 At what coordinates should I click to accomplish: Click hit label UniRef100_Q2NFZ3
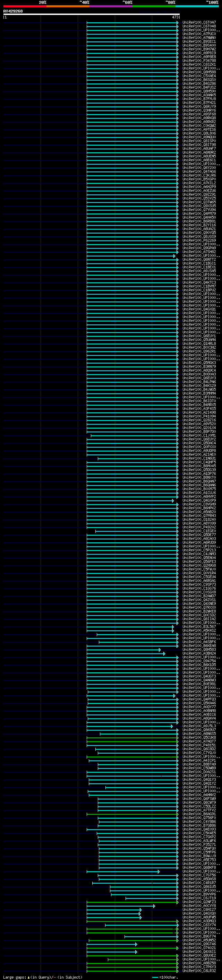point(199,902)
